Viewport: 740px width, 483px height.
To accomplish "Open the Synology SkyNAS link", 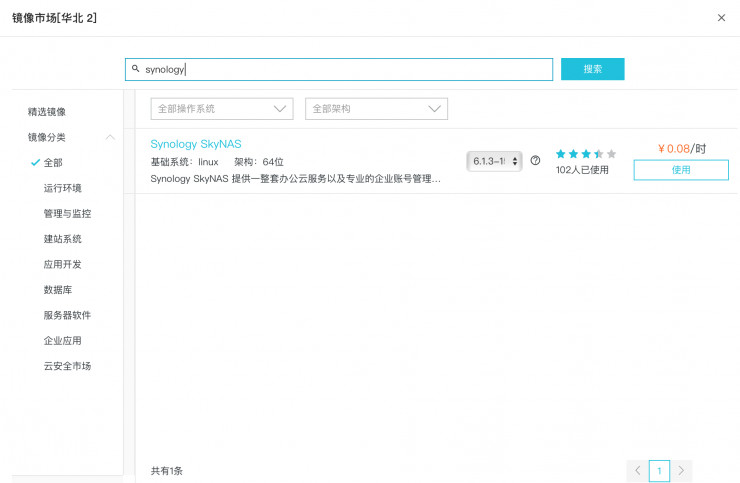I will pos(196,144).
